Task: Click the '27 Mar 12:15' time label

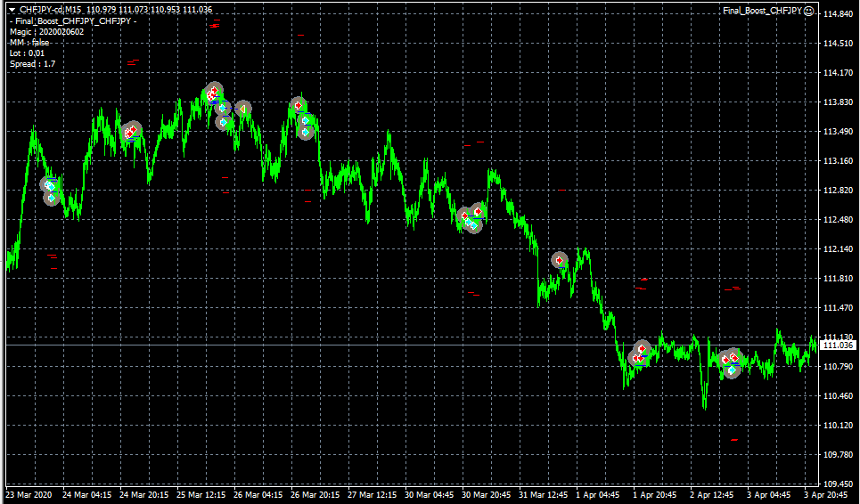Action: pyautogui.click(x=372, y=495)
